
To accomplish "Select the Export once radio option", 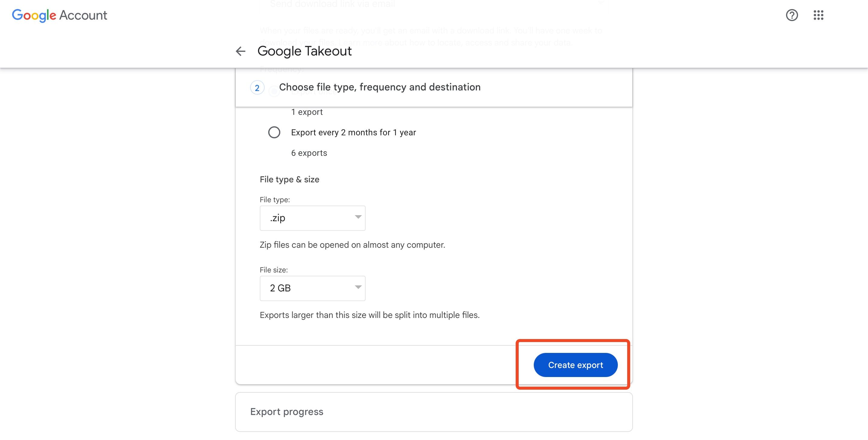I will (x=275, y=92).
